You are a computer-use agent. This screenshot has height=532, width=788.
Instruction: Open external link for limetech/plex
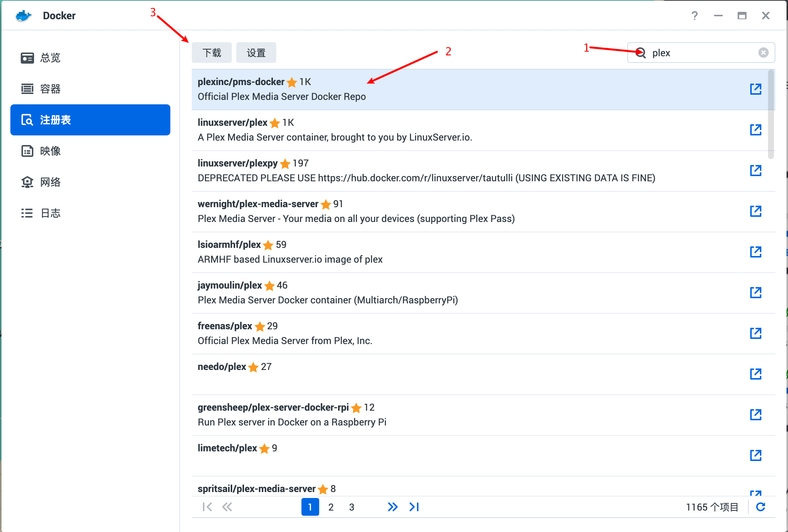(755, 455)
